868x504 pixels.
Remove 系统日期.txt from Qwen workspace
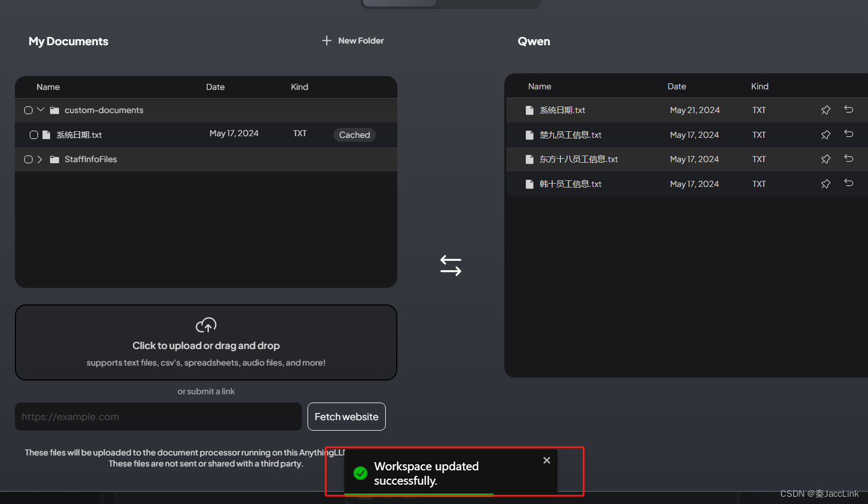tap(849, 109)
